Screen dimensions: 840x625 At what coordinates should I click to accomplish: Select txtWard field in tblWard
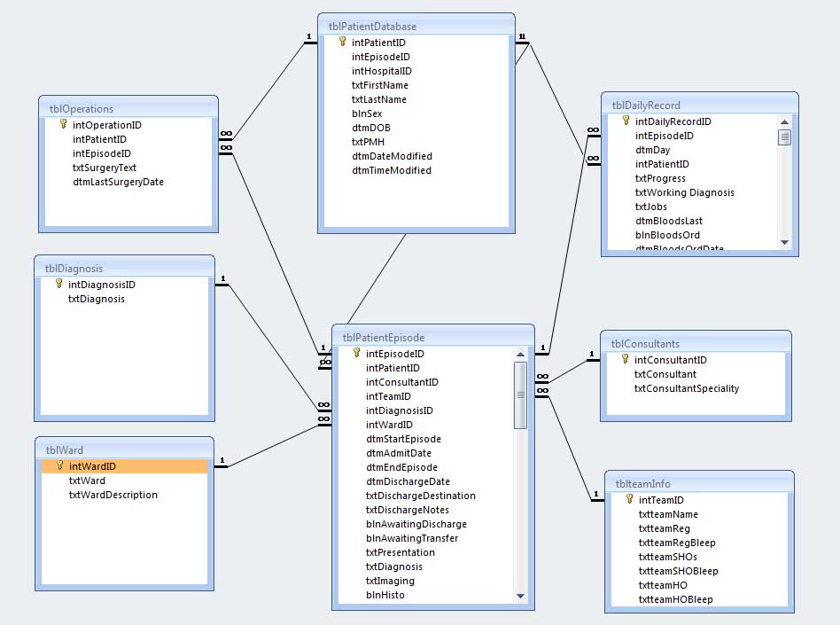[x=88, y=480]
